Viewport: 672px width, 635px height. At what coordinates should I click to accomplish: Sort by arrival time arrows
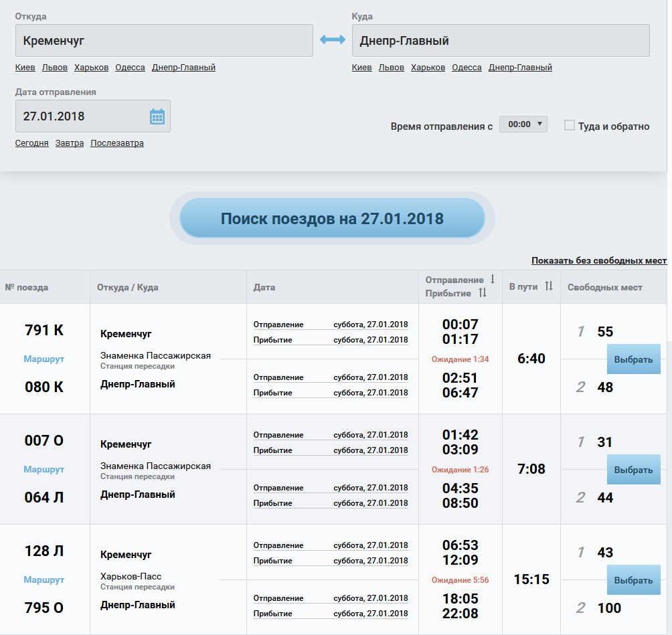click(483, 293)
